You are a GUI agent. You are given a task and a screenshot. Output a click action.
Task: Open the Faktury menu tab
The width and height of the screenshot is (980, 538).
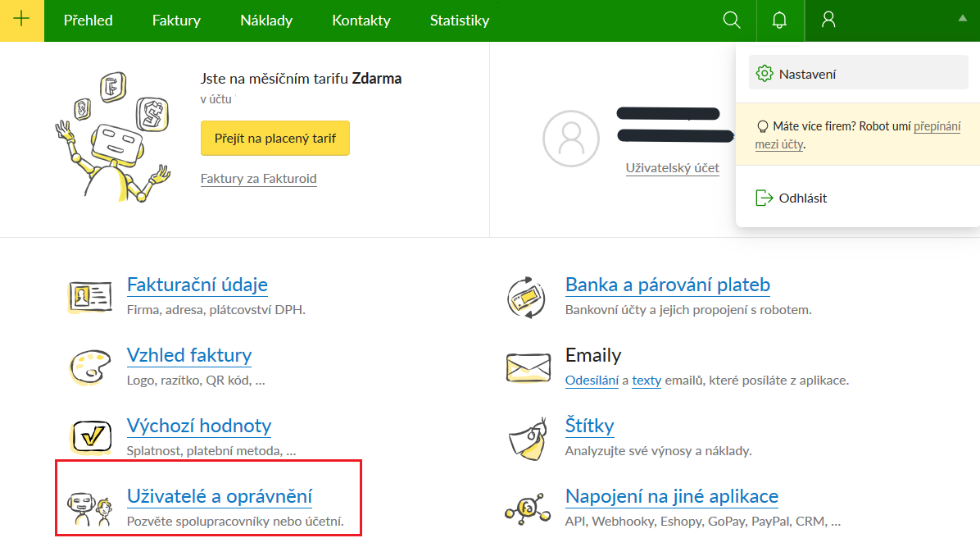tap(176, 21)
